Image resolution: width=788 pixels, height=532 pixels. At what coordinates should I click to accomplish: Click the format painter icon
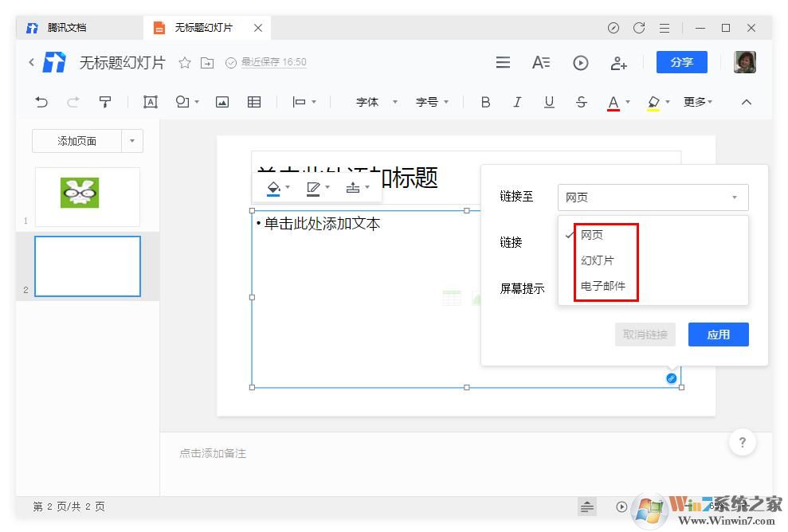click(105, 102)
